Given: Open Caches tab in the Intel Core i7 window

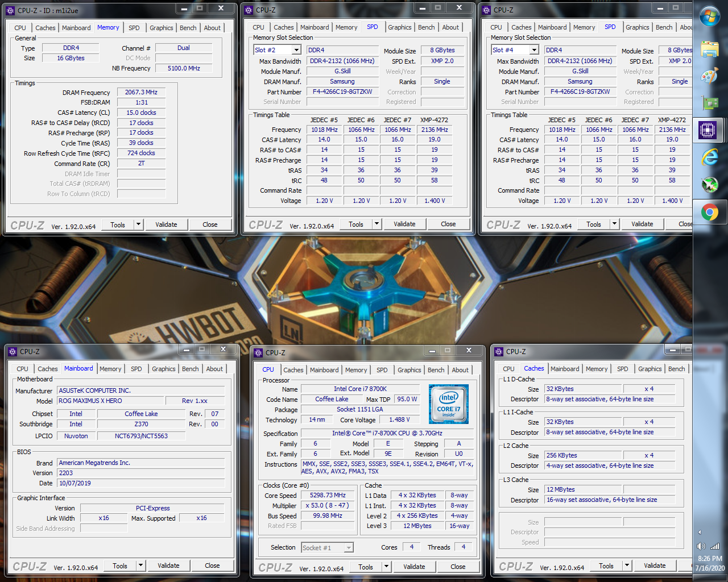Looking at the screenshot, I should [x=293, y=370].
